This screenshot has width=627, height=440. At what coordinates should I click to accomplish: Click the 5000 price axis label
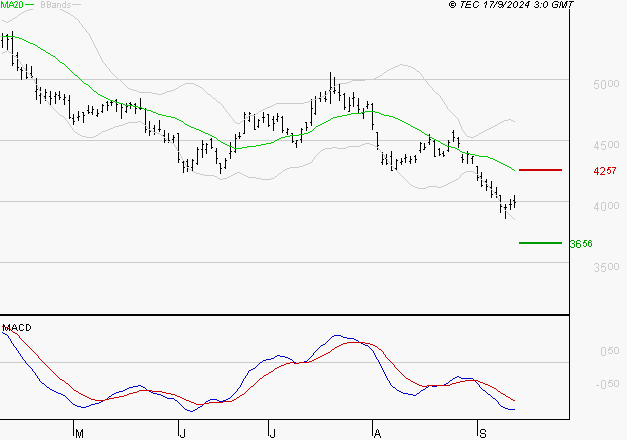pos(606,84)
